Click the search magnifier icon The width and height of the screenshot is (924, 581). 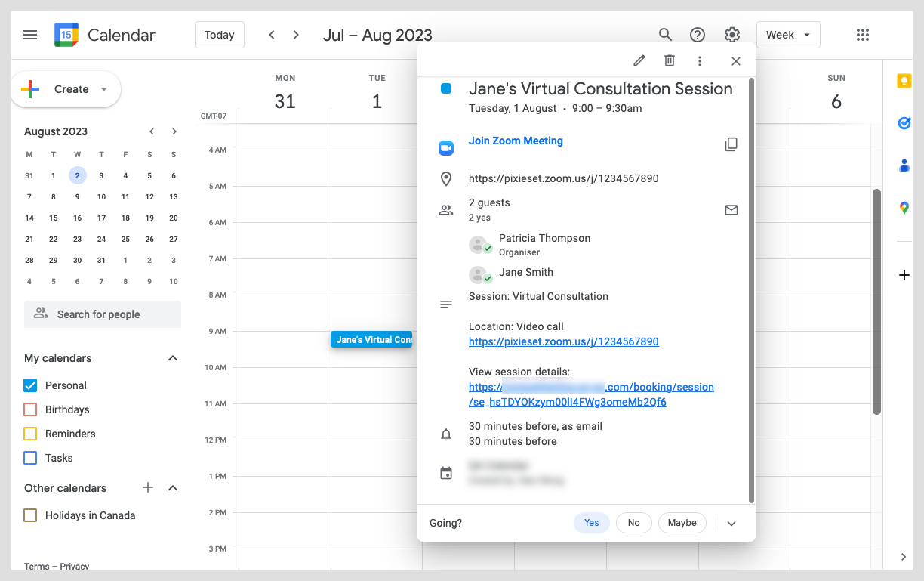[x=665, y=35]
